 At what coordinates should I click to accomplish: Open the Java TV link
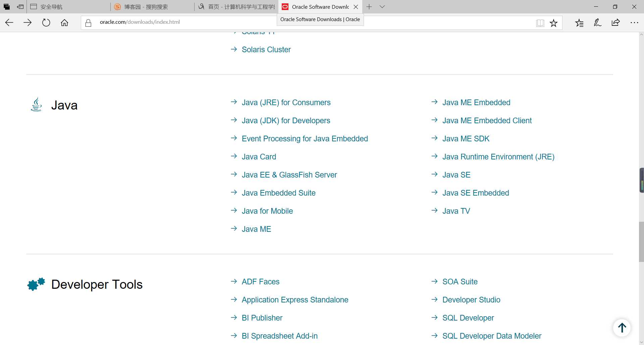[x=456, y=211]
